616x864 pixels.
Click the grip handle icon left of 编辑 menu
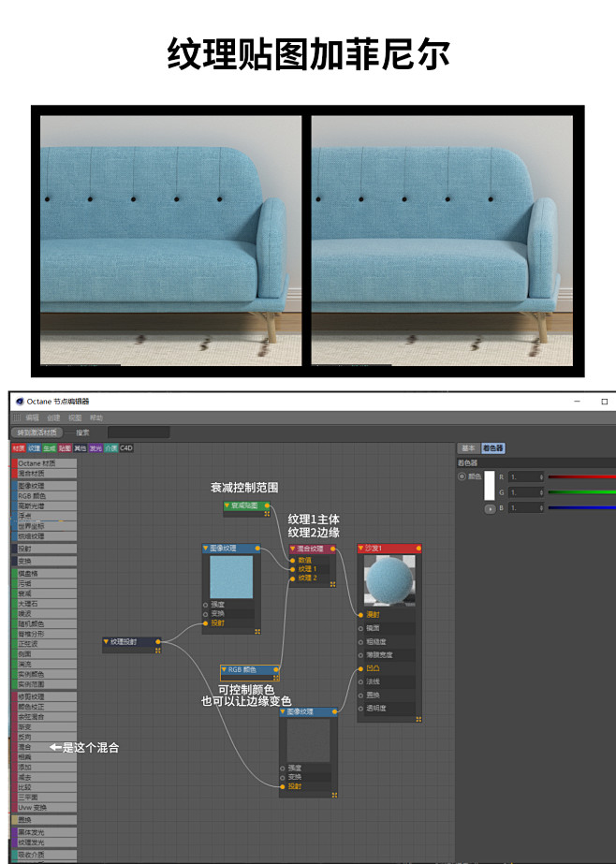17,417
